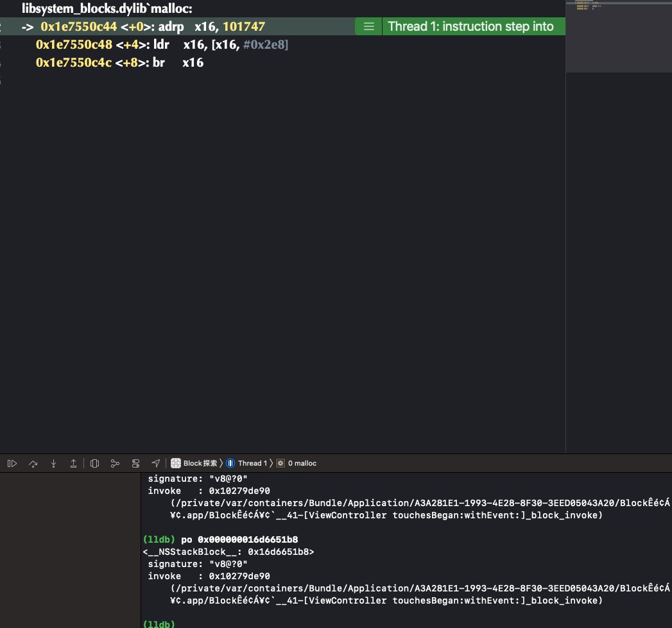
Task: Click the #0x2e8 offset in the ldr line
Action: click(264, 44)
